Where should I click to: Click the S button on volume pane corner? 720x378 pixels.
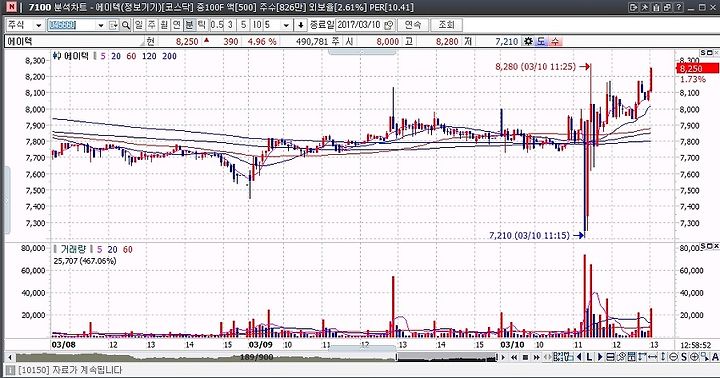[x=703, y=247]
